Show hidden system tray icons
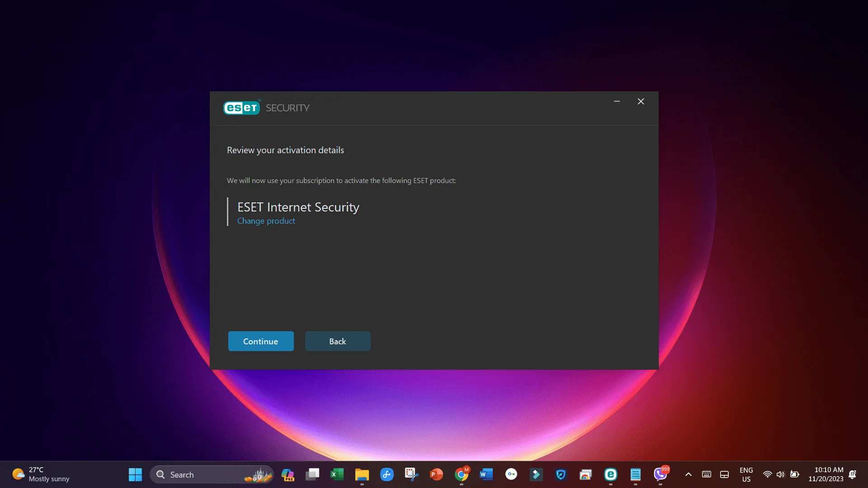Viewport: 868px width, 488px height. click(688, 474)
